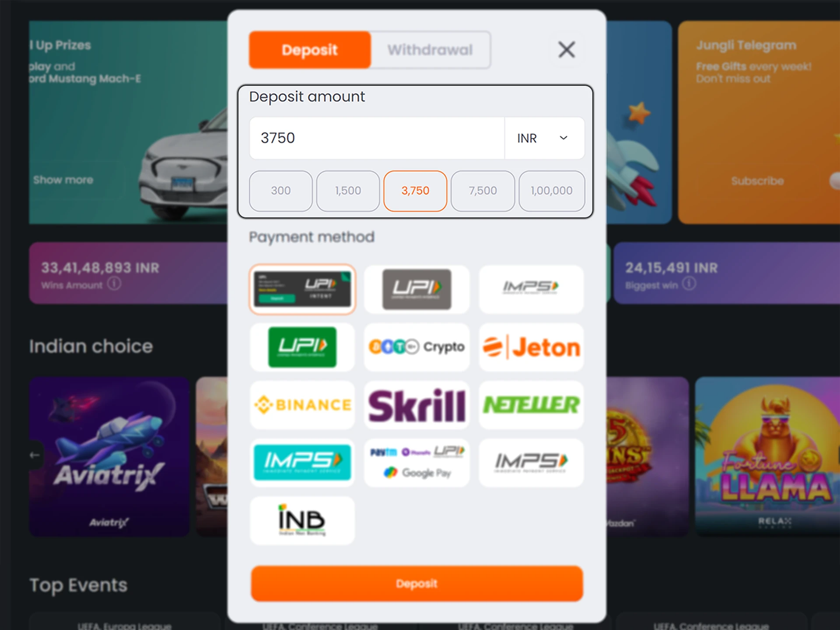The image size is (840, 630).
Task: Click deposit amount input field
Action: tap(377, 138)
